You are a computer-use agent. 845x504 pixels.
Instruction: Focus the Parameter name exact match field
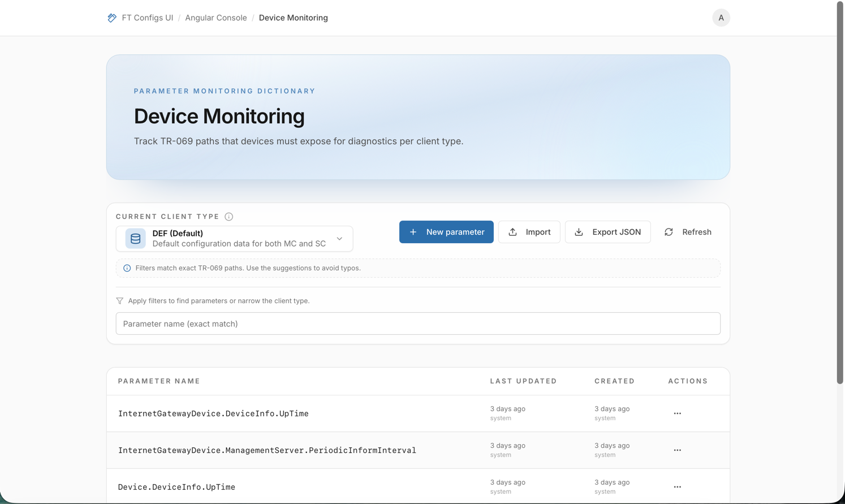(418, 324)
